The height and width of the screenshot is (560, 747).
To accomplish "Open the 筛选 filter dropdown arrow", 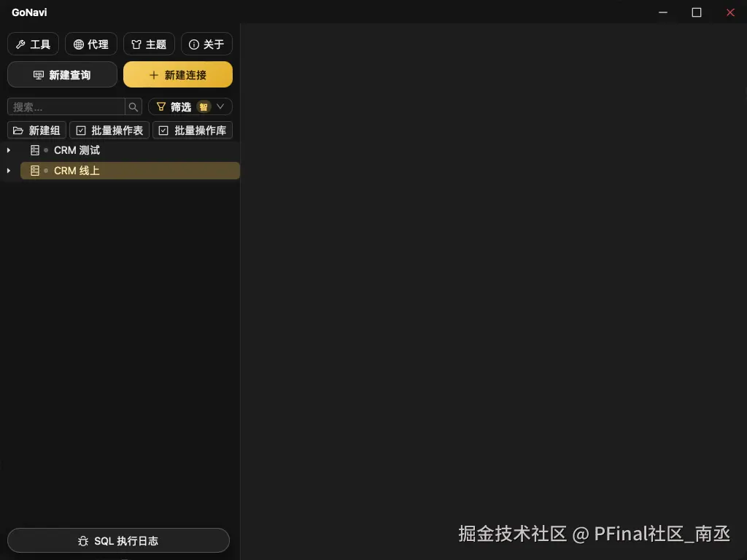I will click(220, 106).
